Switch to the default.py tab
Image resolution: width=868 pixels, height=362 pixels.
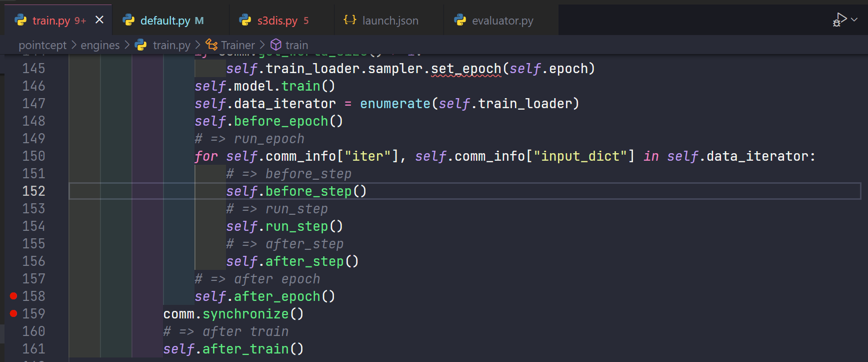(170, 20)
